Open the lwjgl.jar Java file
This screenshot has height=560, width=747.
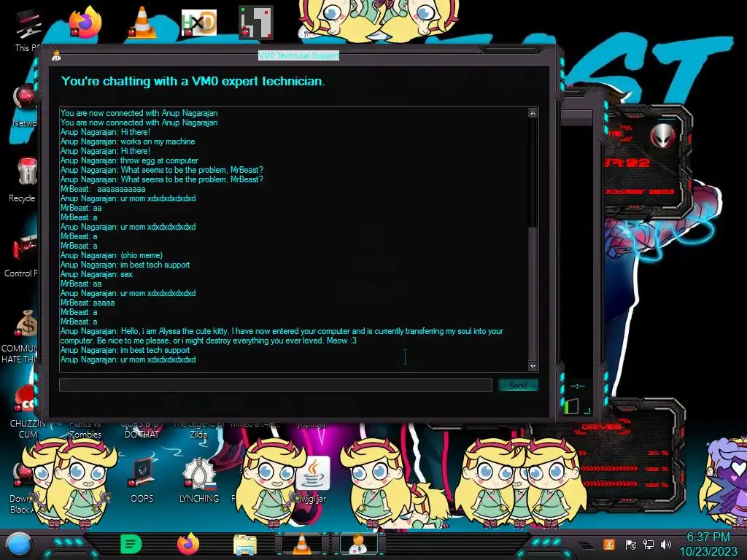coord(312,478)
